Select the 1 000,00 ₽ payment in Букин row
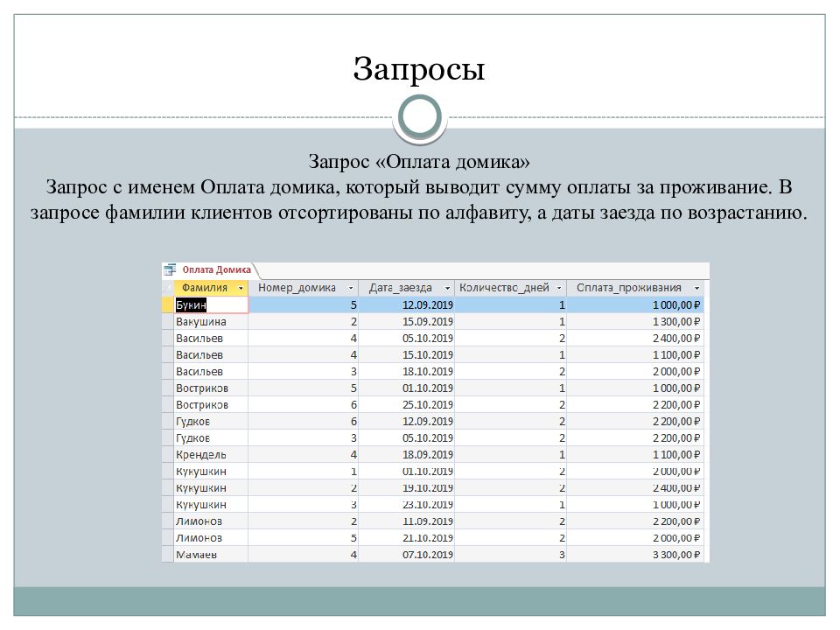840x630 pixels. coord(635,304)
